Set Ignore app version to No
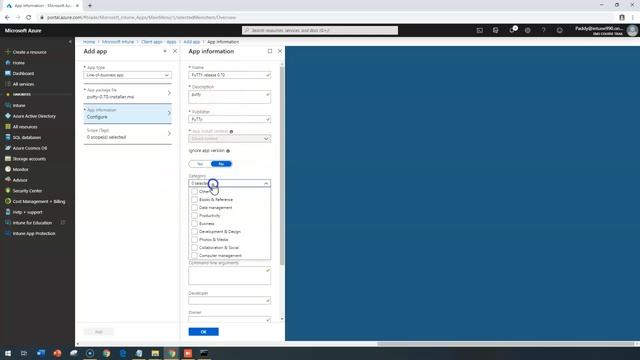 click(221, 164)
